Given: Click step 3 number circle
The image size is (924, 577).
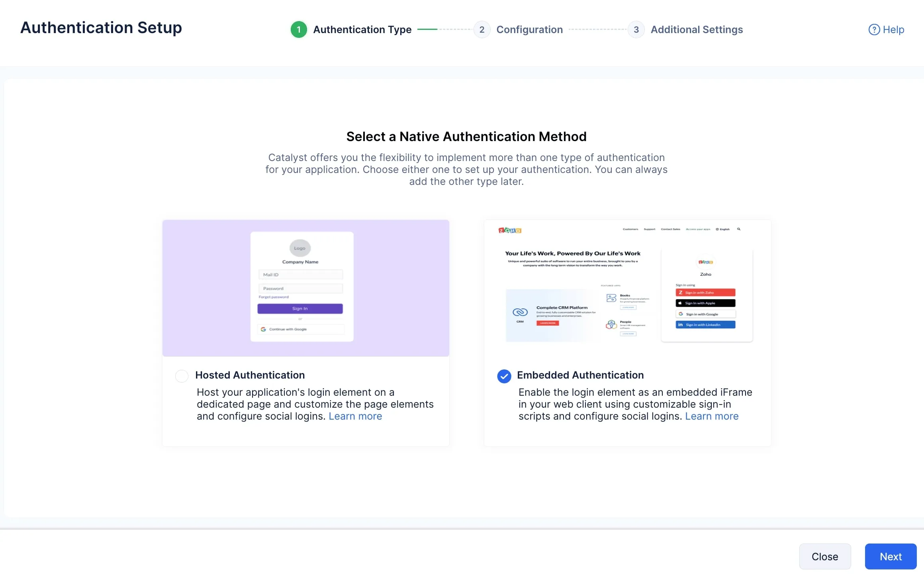Looking at the screenshot, I should coord(636,29).
